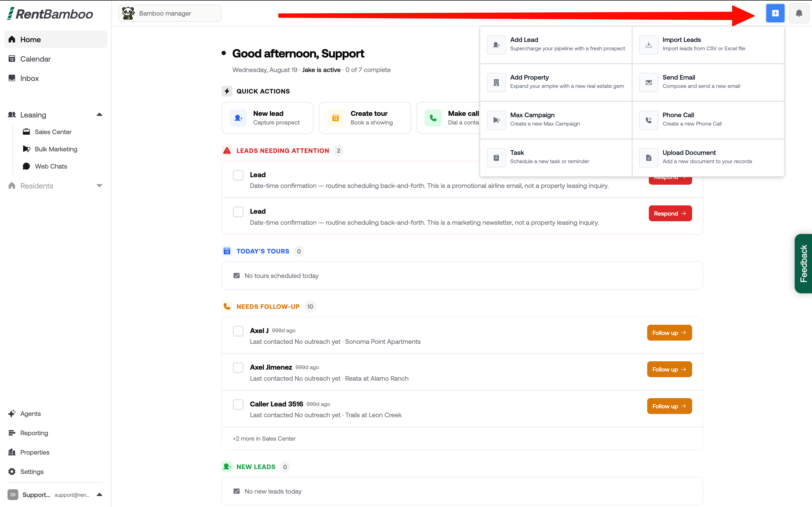Image resolution: width=812 pixels, height=507 pixels.
Task: Click Follow up for Axel Jimenez
Action: tap(669, 369)
